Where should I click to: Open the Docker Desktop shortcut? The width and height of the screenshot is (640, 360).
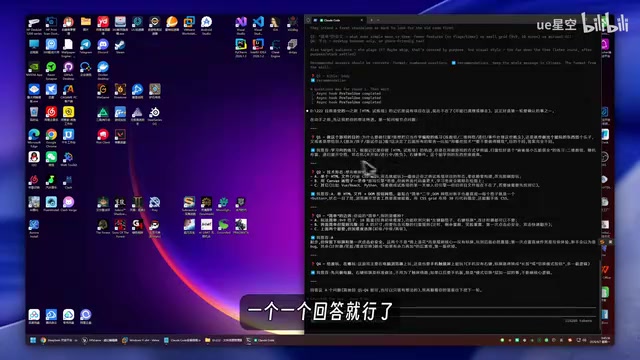(x=103, y=70)
